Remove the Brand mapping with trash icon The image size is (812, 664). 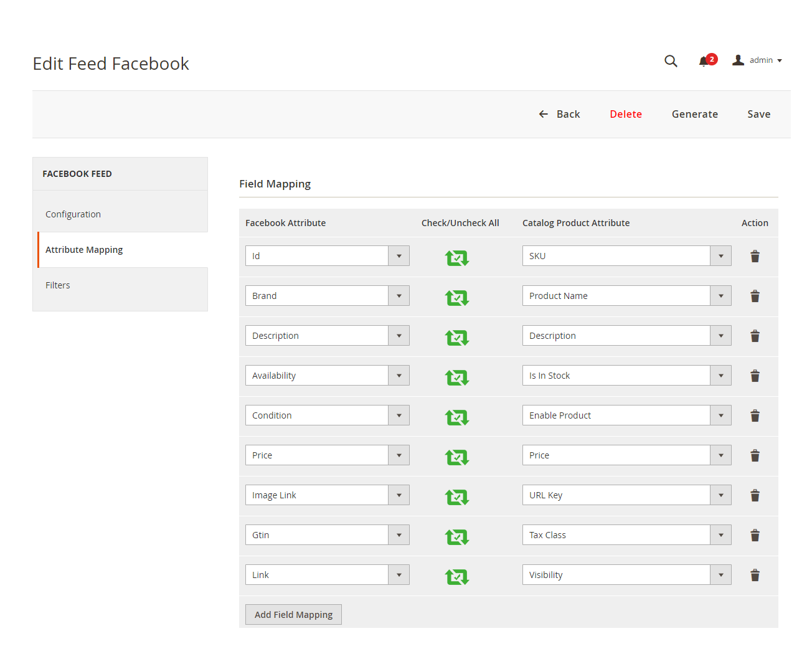(x=755, y=296)
